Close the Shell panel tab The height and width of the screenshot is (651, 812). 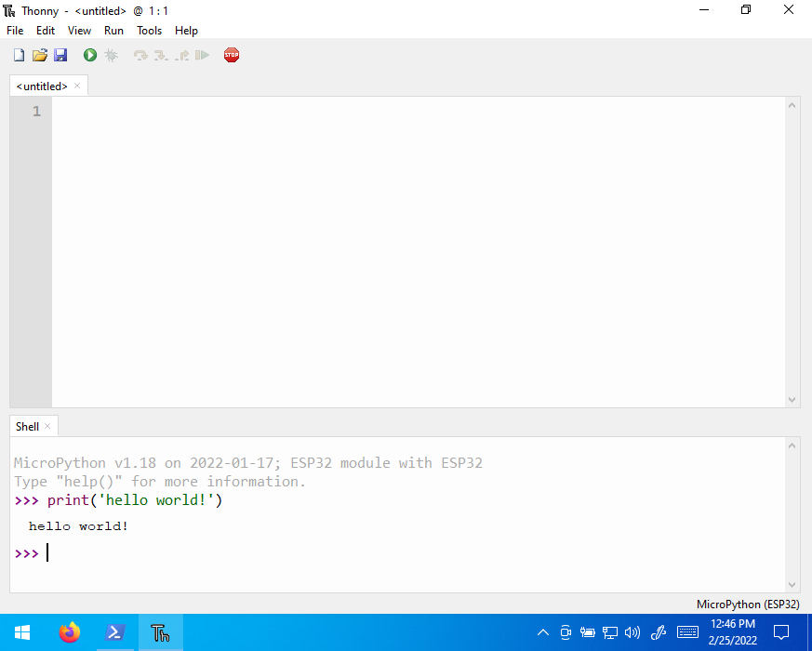(47, 426)
